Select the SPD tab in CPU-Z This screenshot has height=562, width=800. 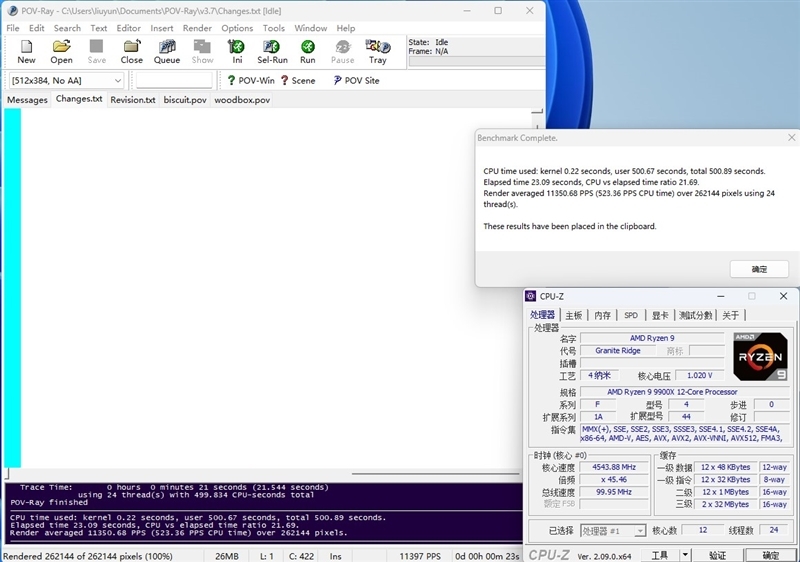(x=631, y=315)
